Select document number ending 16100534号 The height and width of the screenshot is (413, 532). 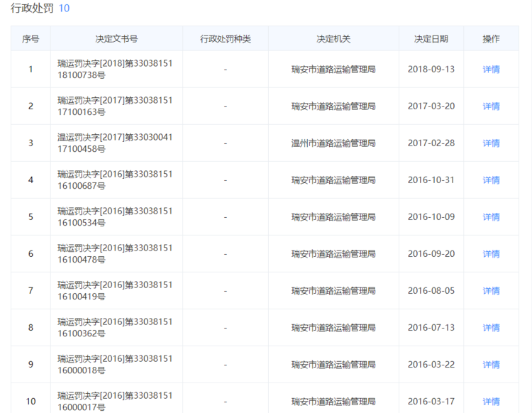(x=115, y=217)
